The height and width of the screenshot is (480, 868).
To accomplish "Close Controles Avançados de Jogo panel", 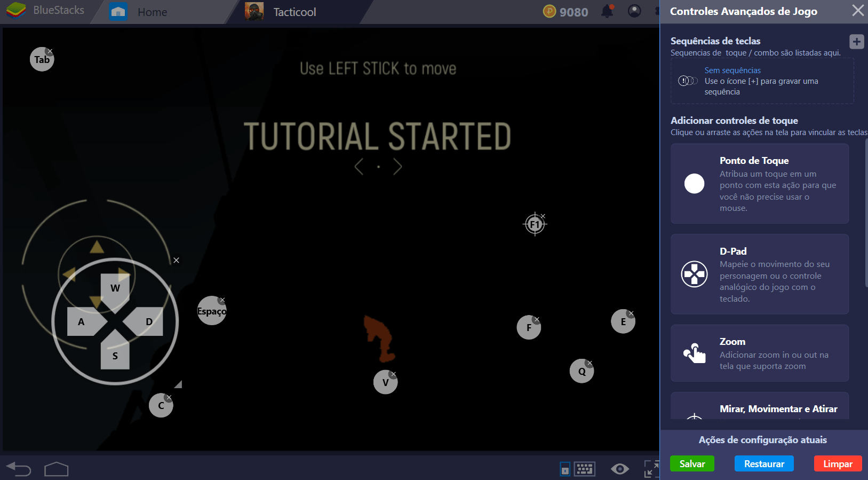I will pos(858,10).
